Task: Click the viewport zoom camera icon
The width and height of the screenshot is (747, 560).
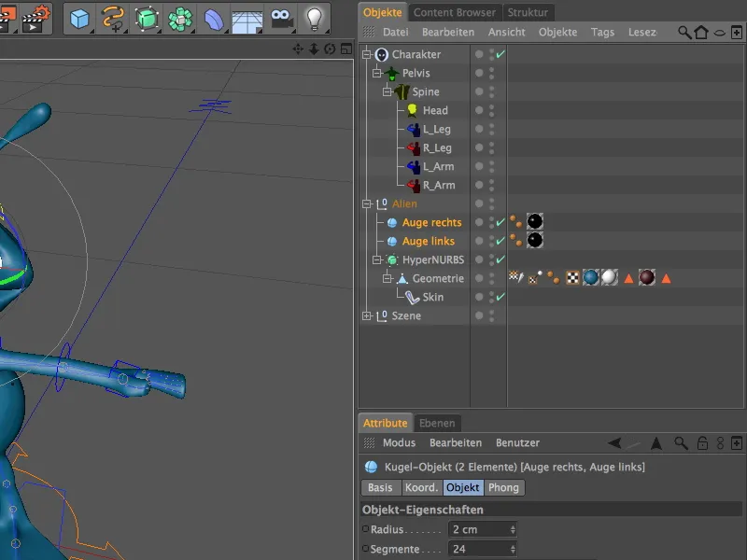Action: click(x=314, y=49)
